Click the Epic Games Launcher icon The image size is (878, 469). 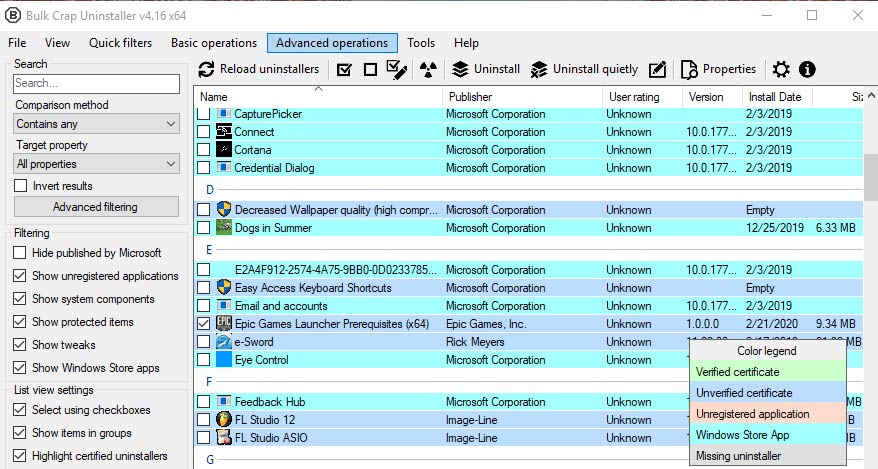224,323
